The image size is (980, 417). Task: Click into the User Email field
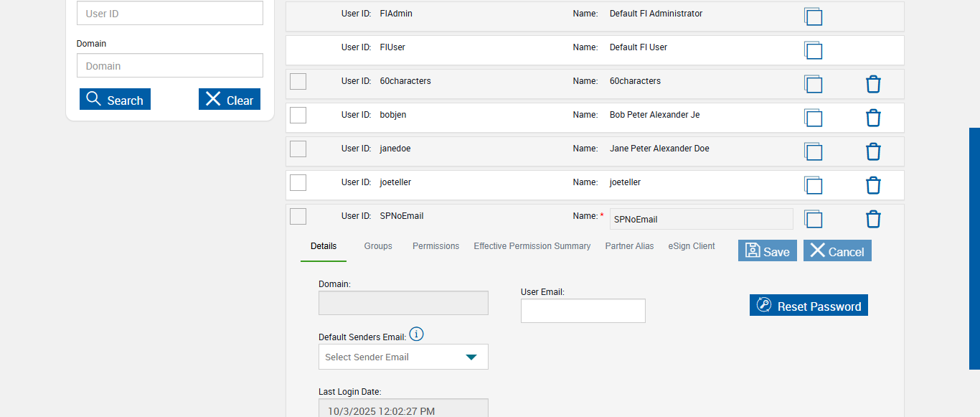(x=583, y=311)
